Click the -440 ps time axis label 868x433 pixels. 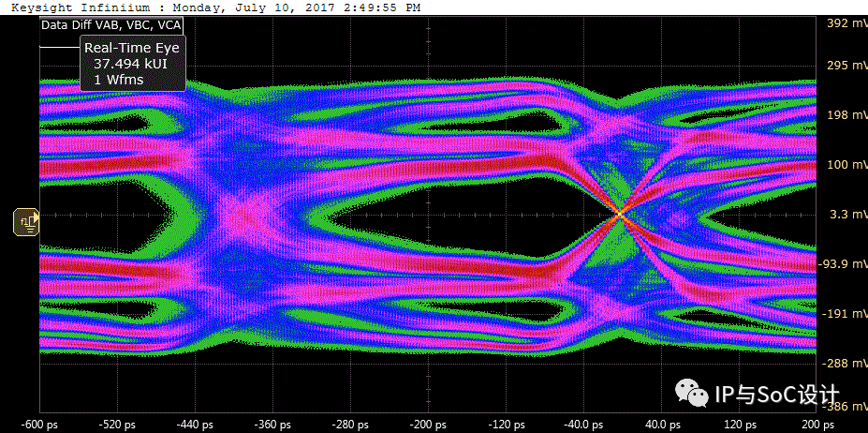point(195,425)
